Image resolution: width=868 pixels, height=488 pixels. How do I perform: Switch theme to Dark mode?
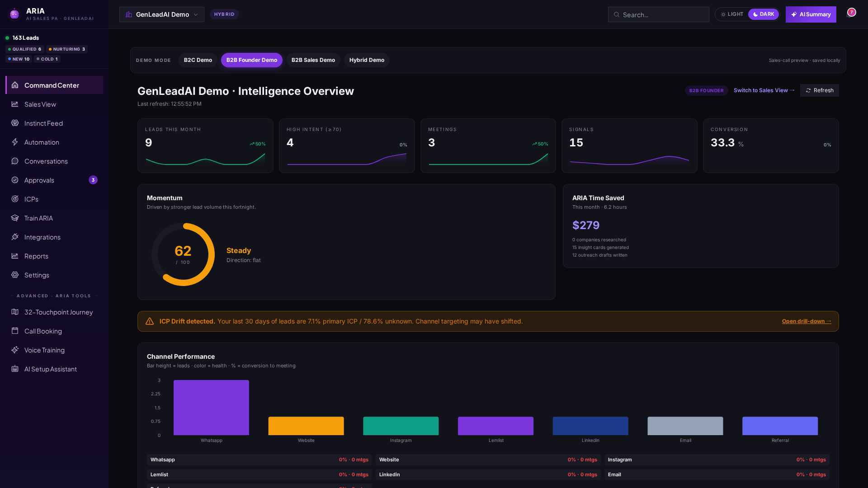[763, 14]
